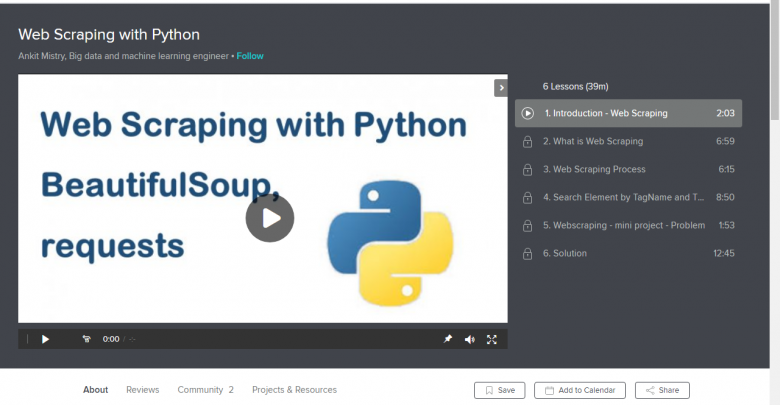Select lesson 6. Solution

pos(628,253)
